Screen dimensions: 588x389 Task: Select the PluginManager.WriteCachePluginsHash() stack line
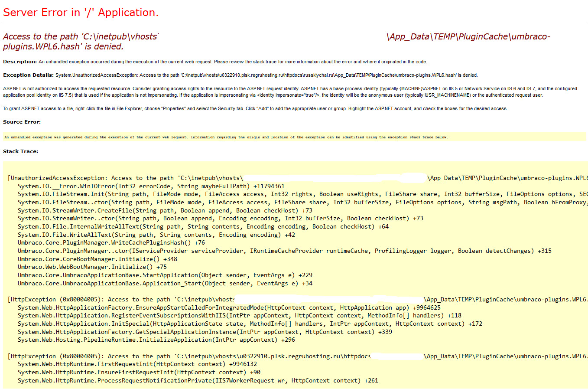pyautogui.click(x=111, y=243)
